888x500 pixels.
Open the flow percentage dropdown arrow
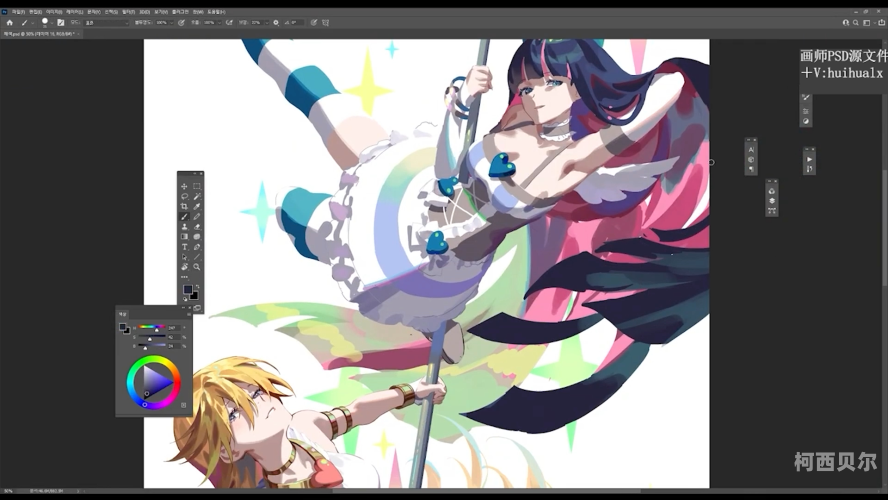219,23
